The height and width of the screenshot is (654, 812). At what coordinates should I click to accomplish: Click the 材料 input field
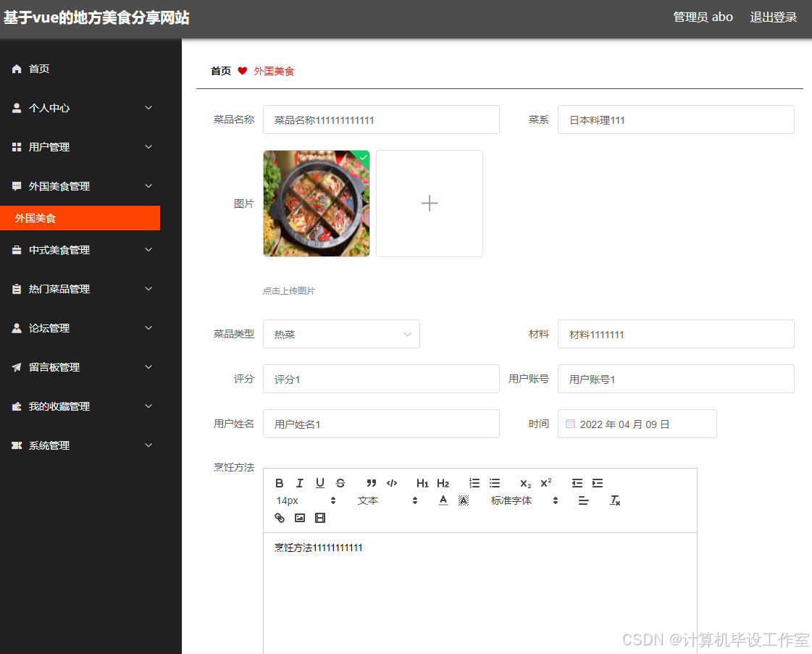point(676,334)
